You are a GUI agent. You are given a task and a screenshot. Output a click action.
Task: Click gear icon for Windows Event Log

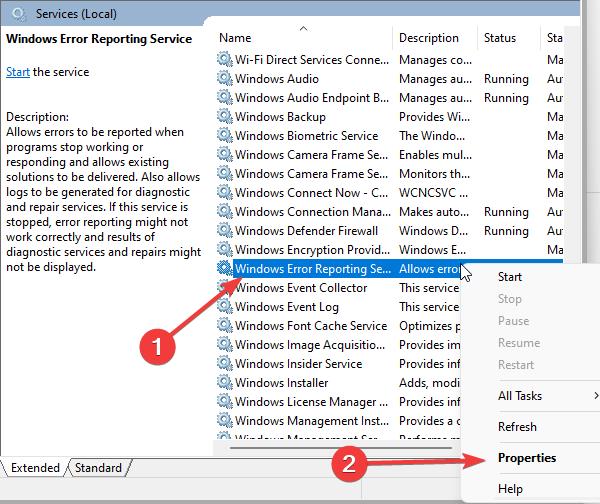pos(225,307)
